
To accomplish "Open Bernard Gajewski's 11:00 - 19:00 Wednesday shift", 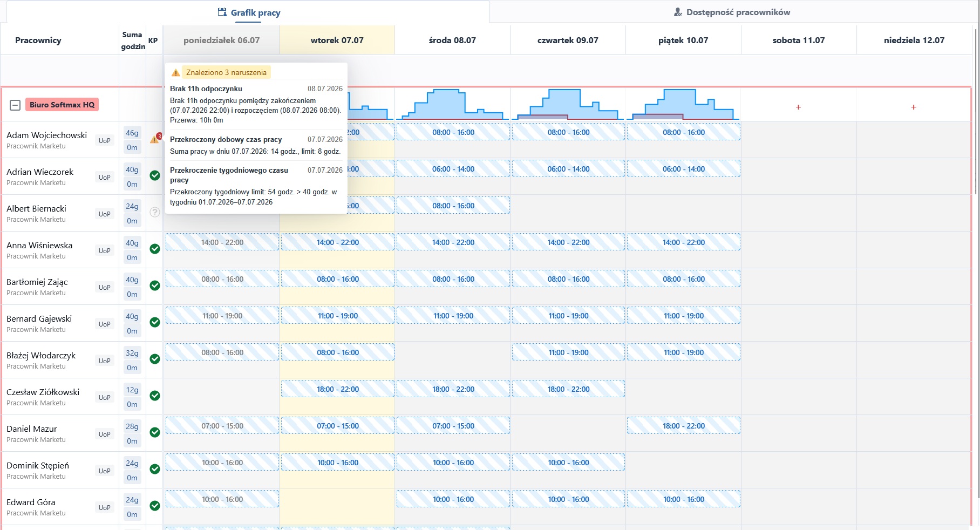I will pyautogui.click(x=453, y=316).
